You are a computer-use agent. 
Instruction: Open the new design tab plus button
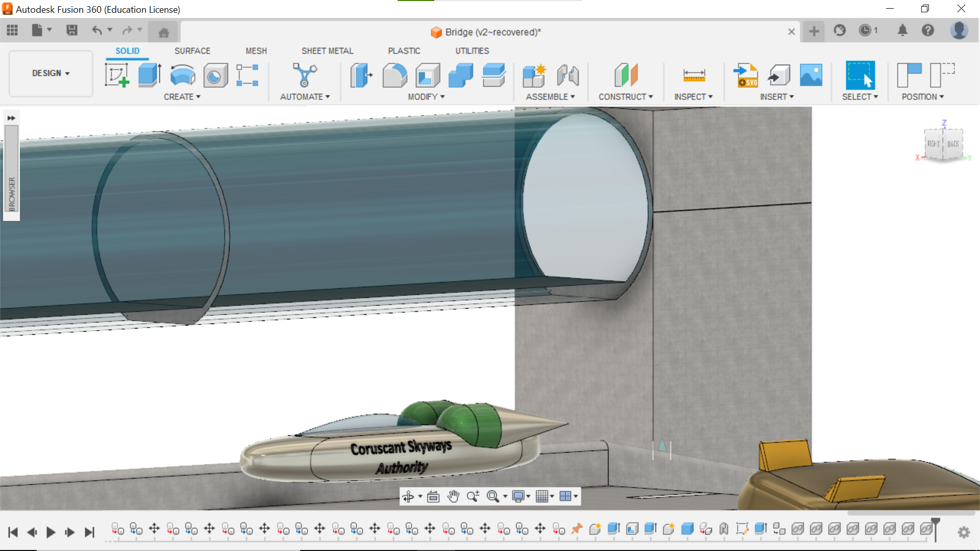click(x=814, y=32)
